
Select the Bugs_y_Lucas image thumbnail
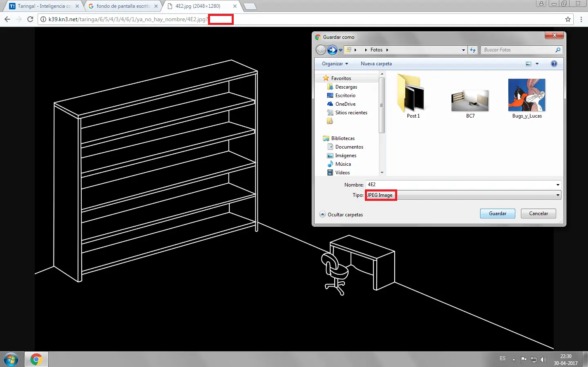pos(527,98)
